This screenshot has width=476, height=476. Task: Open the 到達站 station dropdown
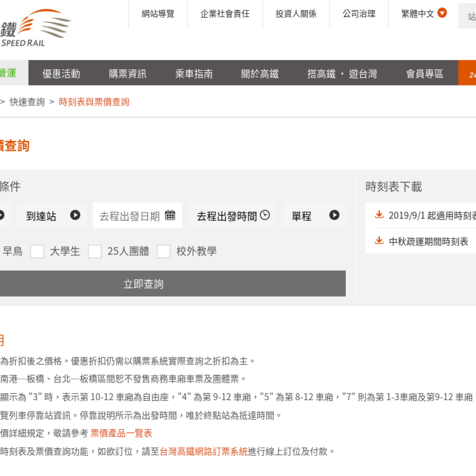click(x=51, y=215)
